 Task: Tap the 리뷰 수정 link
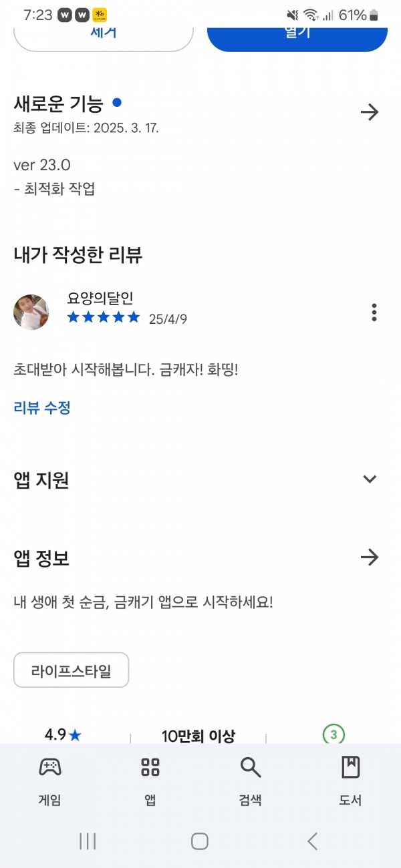[x=42, y=407]
